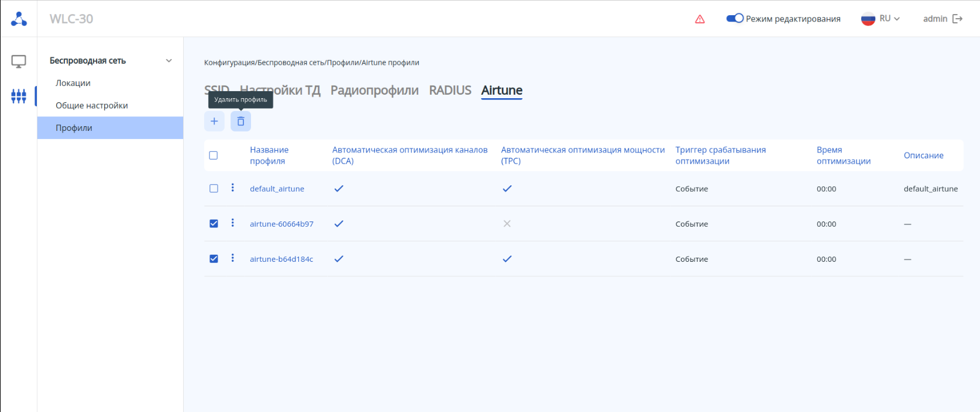The height and width of the screenshot is (412, 980).
Task: Click the add profile plus icon
Action: pyautogui.click(x=214, y=122)
